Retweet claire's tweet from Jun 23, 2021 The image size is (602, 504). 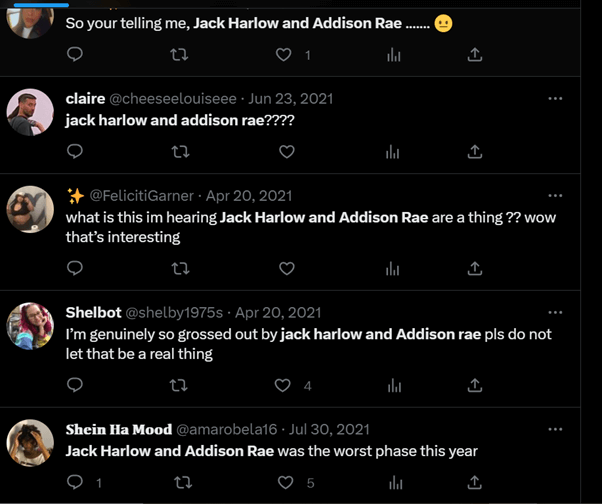click(180, 152)
